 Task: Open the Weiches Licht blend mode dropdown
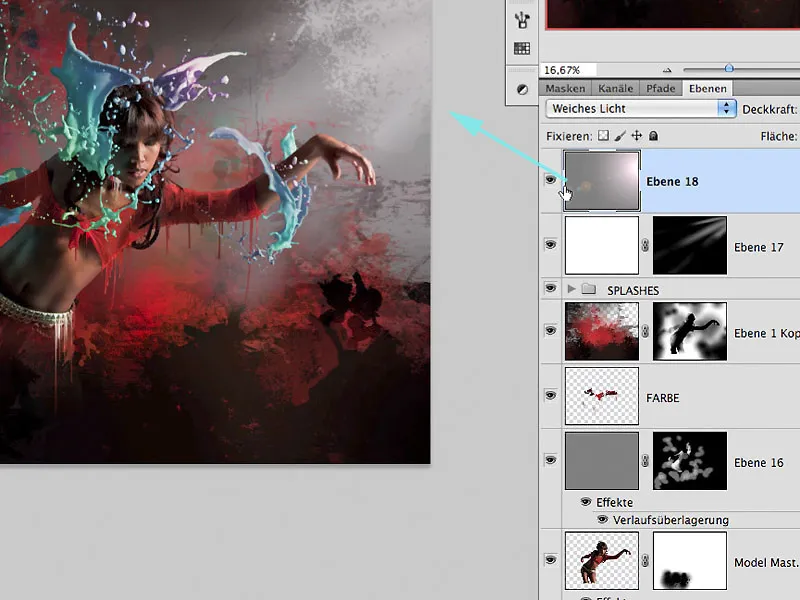click(641, 109)
